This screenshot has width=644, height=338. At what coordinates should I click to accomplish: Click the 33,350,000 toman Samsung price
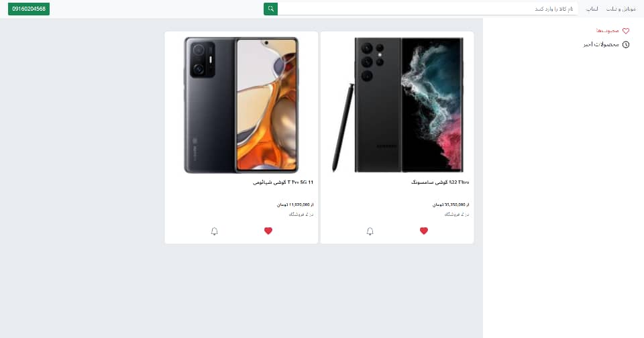[x=451, y=205]
